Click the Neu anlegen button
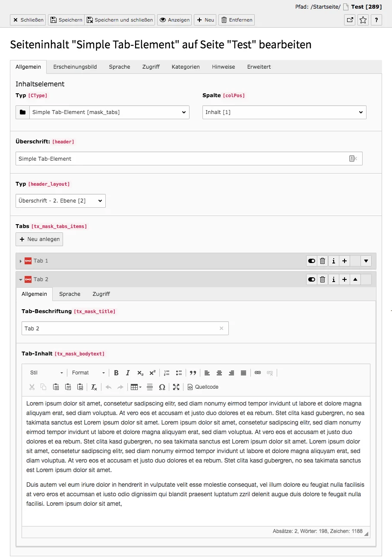 click(39, 239)
